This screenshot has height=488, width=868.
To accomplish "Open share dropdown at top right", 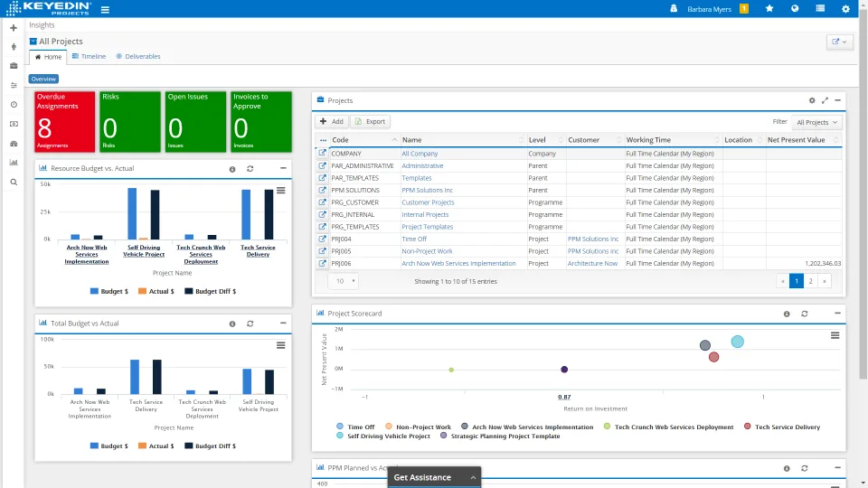I will 839,42.
